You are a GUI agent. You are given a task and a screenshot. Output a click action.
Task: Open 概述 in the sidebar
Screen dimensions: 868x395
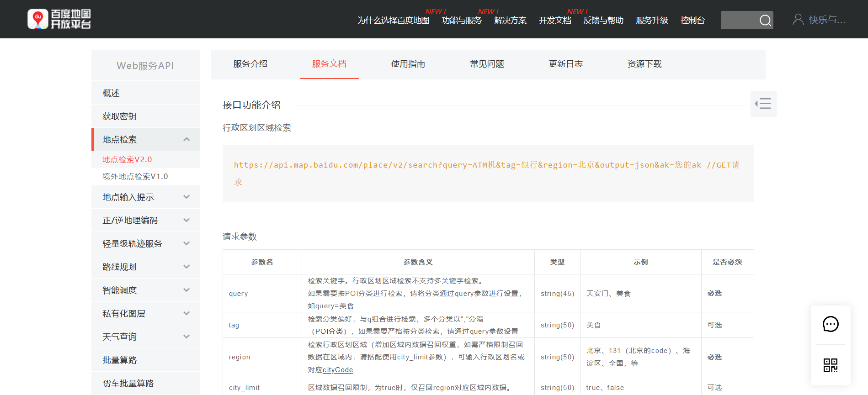(x=145, y=93)
